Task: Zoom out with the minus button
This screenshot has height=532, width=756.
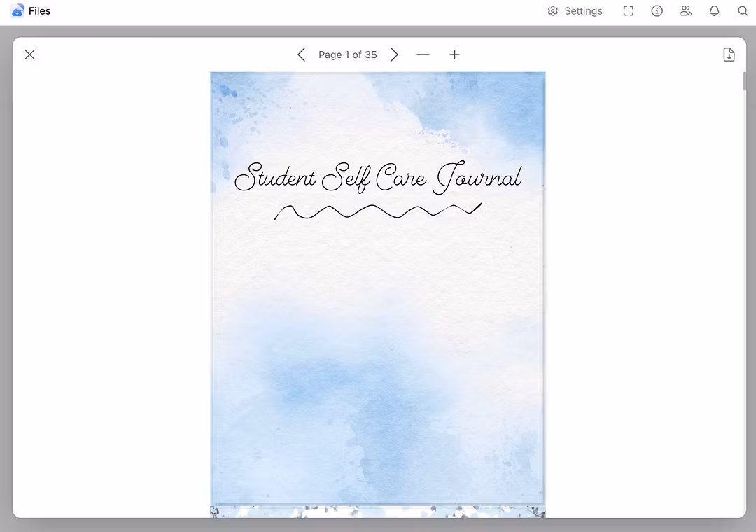Action: click(x=423, y=55)
